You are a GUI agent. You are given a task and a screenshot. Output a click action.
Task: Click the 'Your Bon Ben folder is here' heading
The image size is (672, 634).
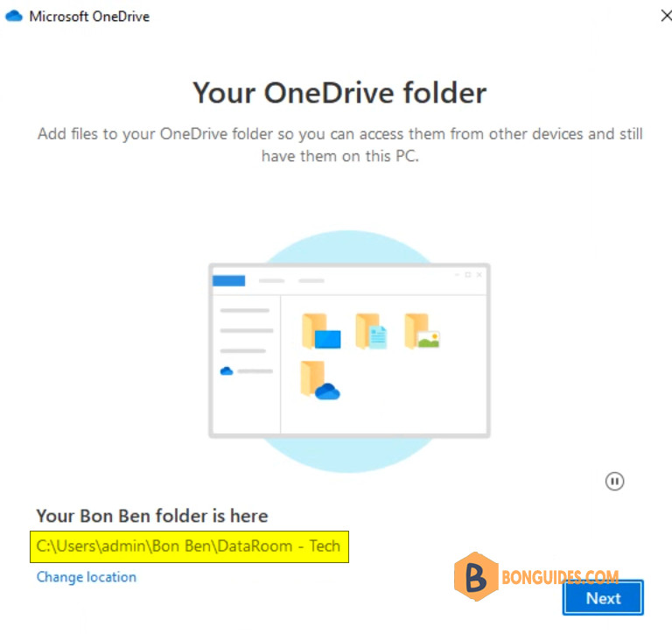[152, 516]
